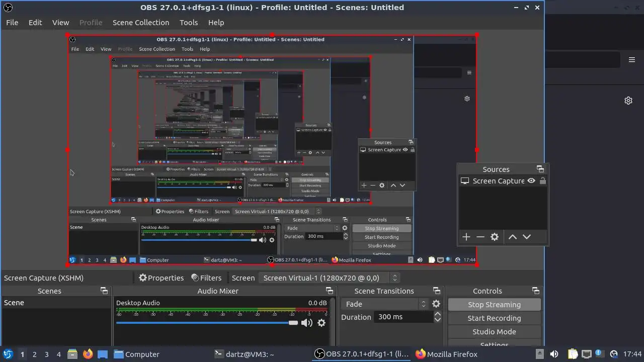The image size is (644, 362).
Task: Open the Screen Virtual-1 screen dropdown
Action: [330, 278]
